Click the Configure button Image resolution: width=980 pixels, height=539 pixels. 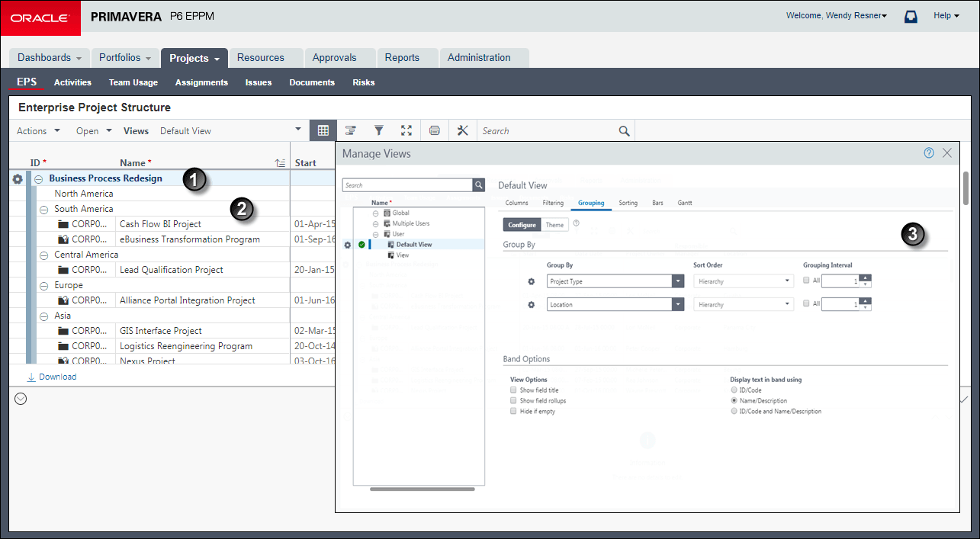tap(522, 225)
